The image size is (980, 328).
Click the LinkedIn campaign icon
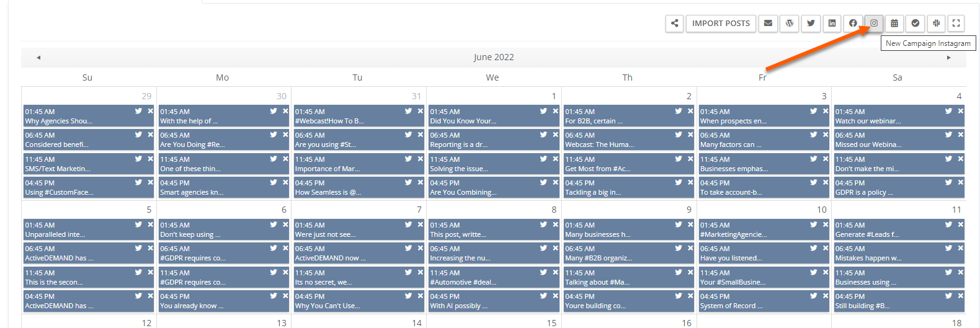[x=832, y=24]
